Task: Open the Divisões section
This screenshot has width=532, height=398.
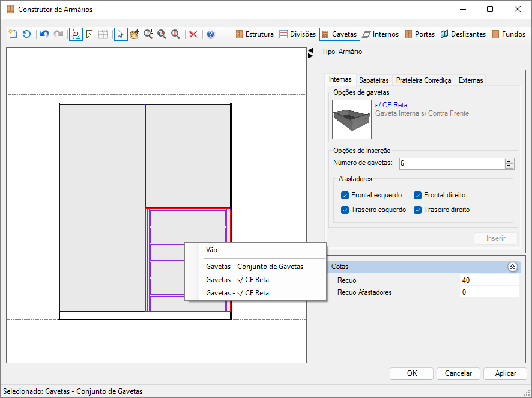Action: click(297, 34)
